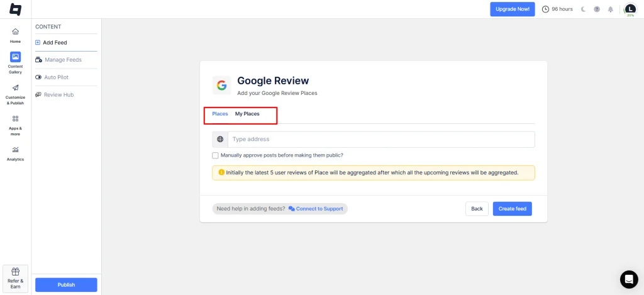
Task: Enable manually approve posts checkbox
Action: click(216, 155)
